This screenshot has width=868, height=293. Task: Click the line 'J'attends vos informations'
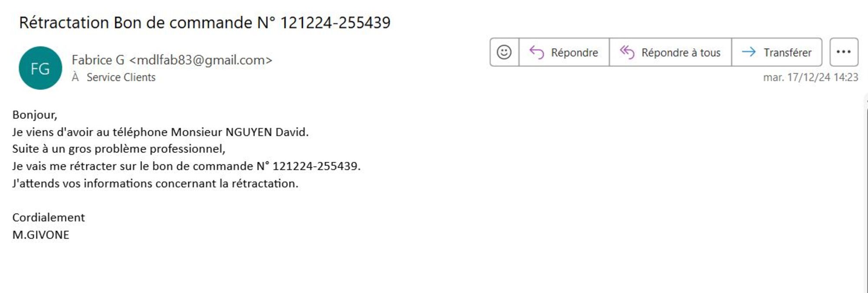pyautogui.click(x=155, y=184)
